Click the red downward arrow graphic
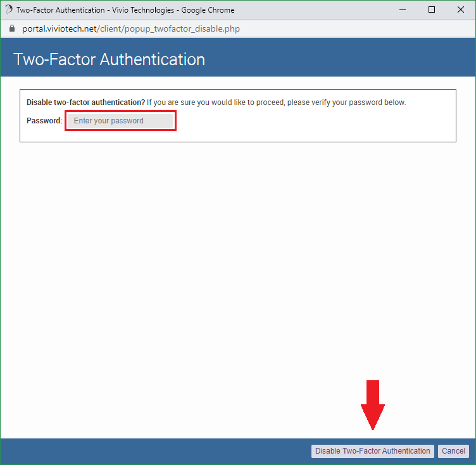 [373, 405]
